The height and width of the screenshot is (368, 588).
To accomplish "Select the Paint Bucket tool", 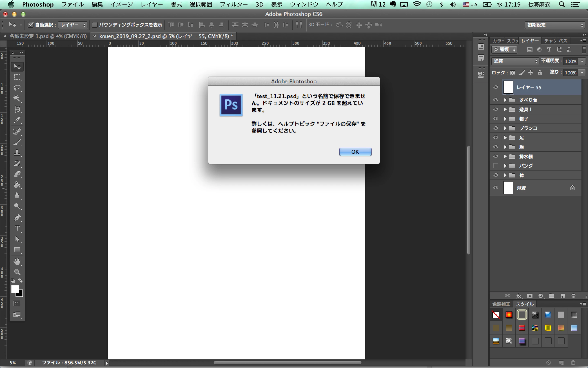I will coord(17,185).
